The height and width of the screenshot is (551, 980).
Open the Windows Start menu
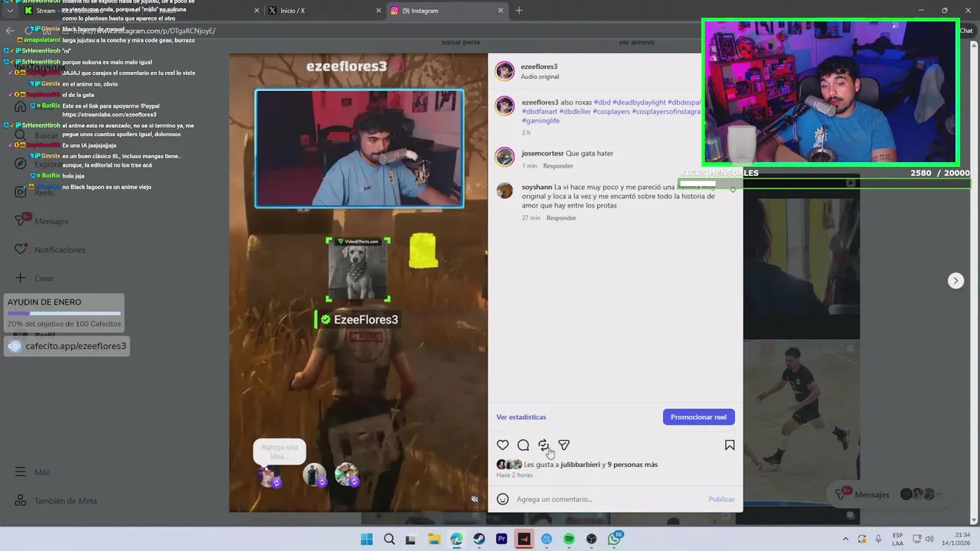pos(367,540)
